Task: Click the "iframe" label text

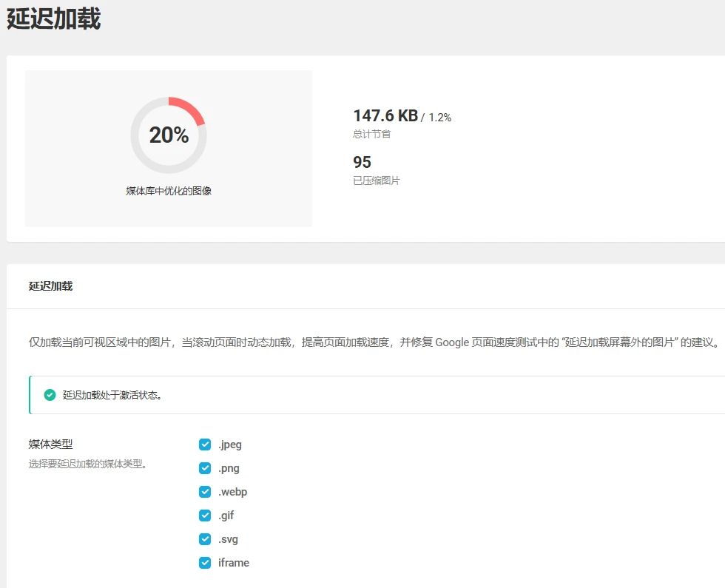Action: [233, 563]
